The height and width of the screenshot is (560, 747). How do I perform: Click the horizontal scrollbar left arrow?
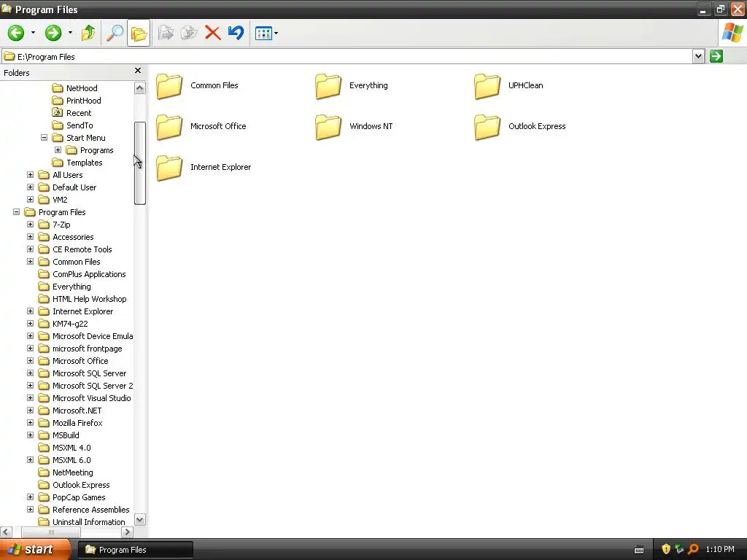coord(6,532)
